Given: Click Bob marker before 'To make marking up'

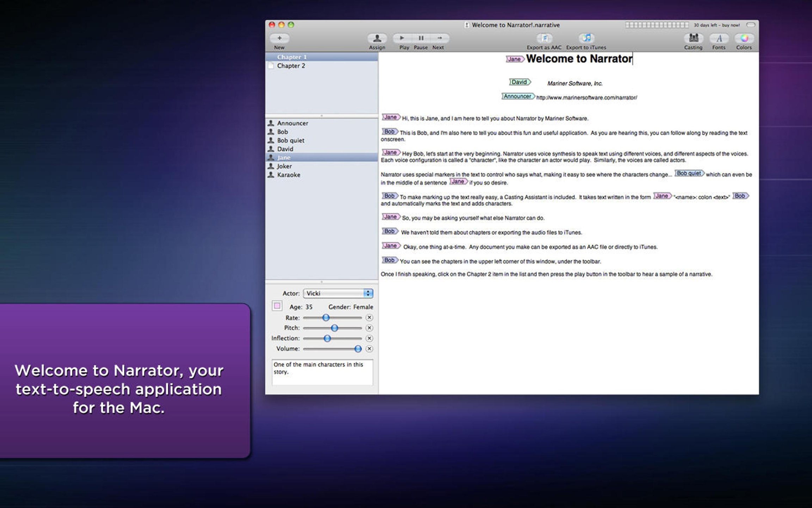Looking at the screenshot, I should (x=390, y=196).
